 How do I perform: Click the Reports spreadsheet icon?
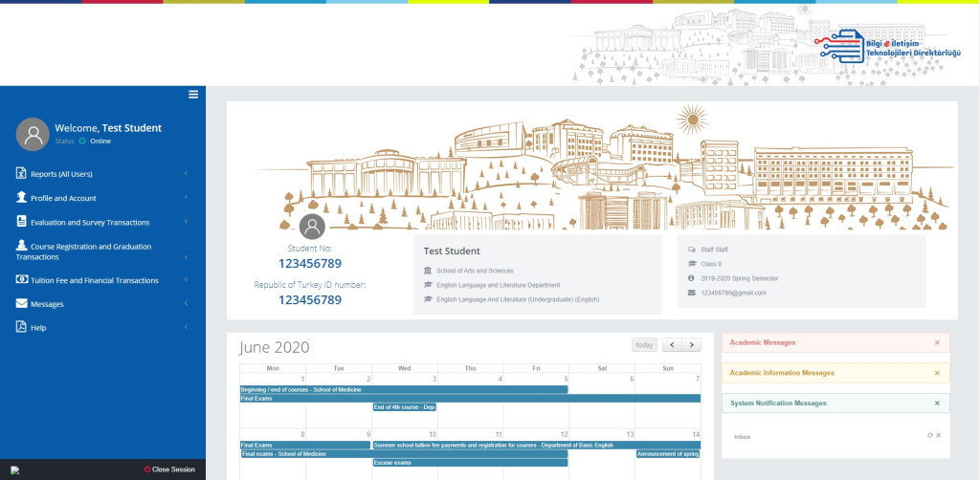[x=21, y=173]
